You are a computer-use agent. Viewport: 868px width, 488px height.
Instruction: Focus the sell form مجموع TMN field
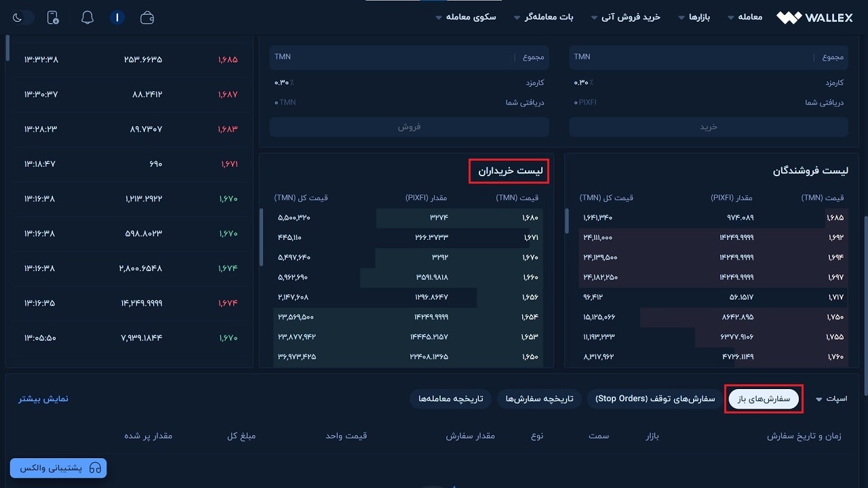tap(409, 57)
